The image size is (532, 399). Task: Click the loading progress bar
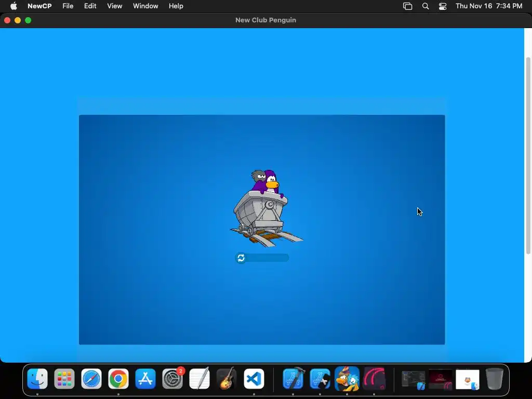click(262, 258)
